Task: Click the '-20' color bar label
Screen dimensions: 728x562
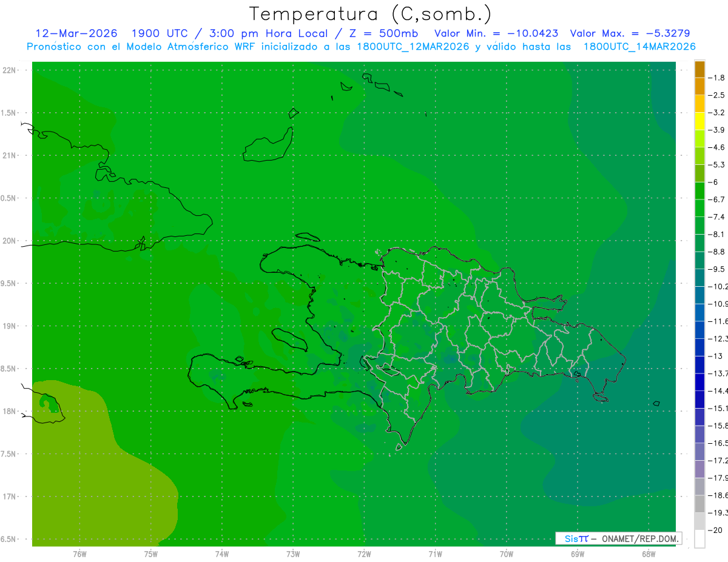Action: pyautogui.click(x=716, y=530)
